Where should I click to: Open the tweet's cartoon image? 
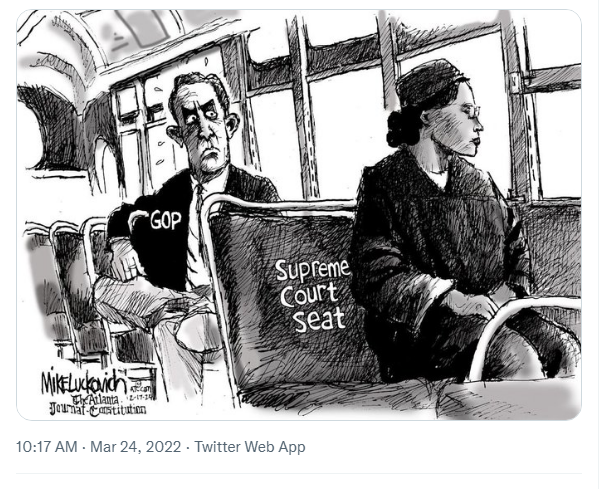[x=299, y=215]
